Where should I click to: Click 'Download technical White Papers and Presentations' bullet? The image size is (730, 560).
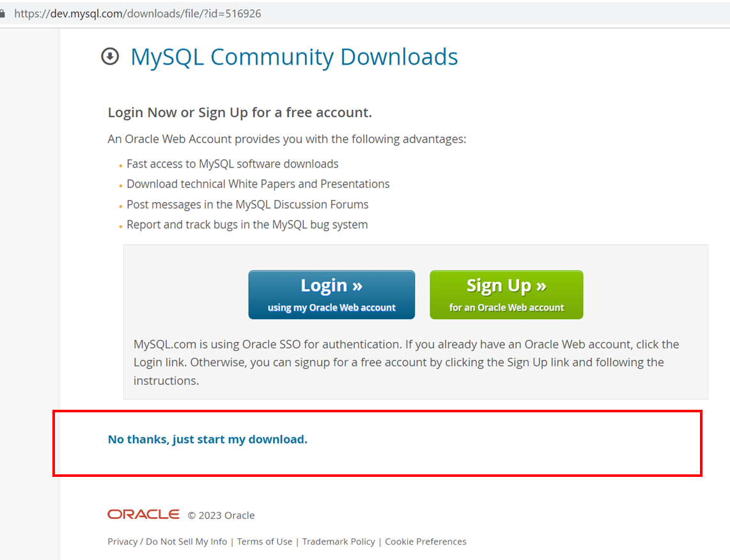click(x=258, y=184)
